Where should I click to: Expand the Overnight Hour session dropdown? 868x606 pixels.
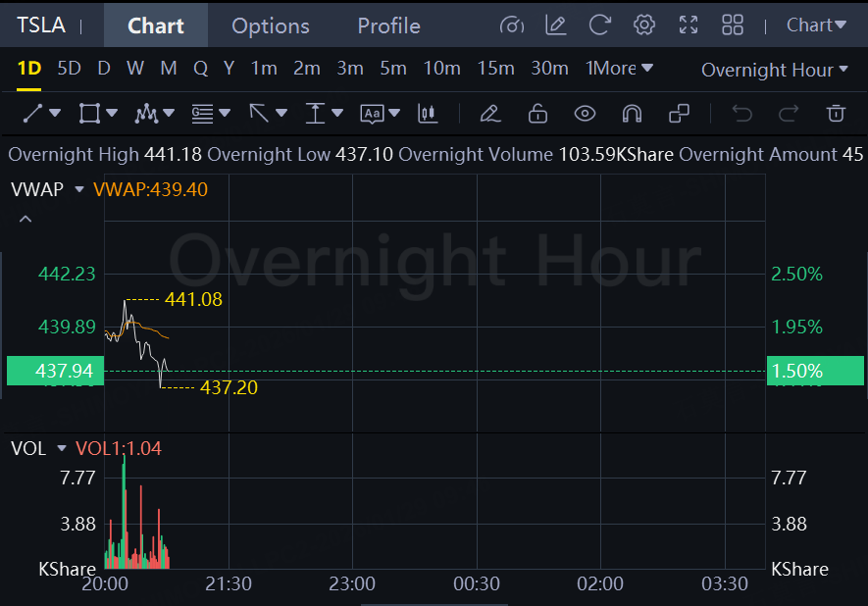tap(774, 70)
